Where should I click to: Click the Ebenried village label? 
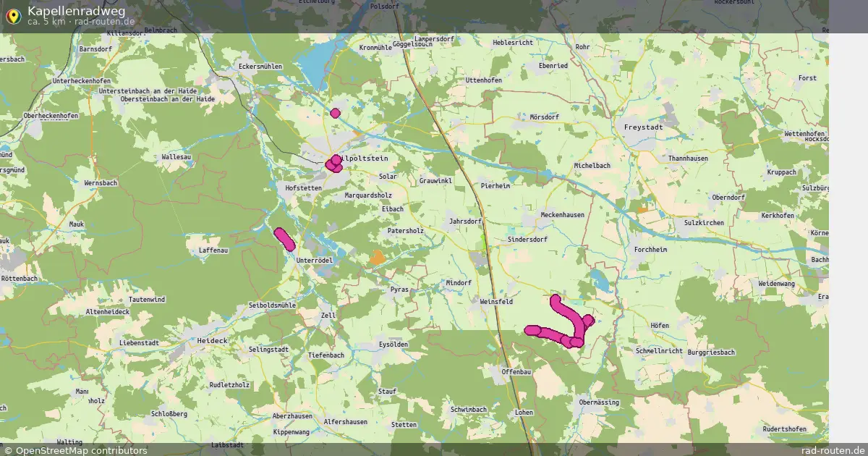pyautogui.click(x=553, y=65)
